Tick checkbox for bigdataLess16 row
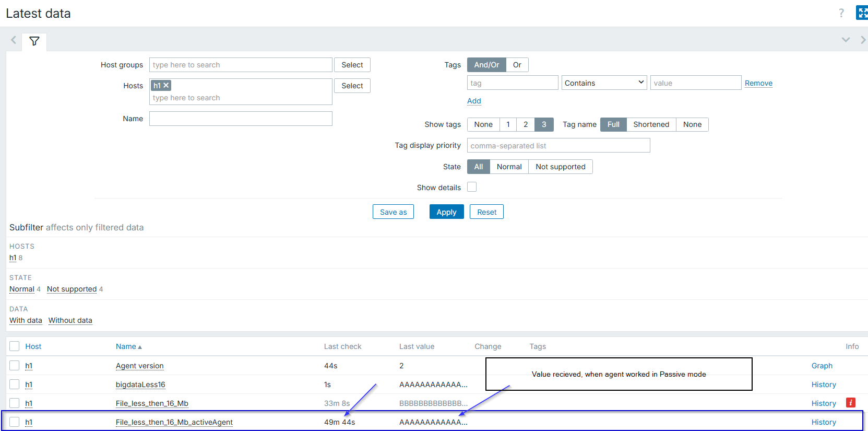 point(15,385)
